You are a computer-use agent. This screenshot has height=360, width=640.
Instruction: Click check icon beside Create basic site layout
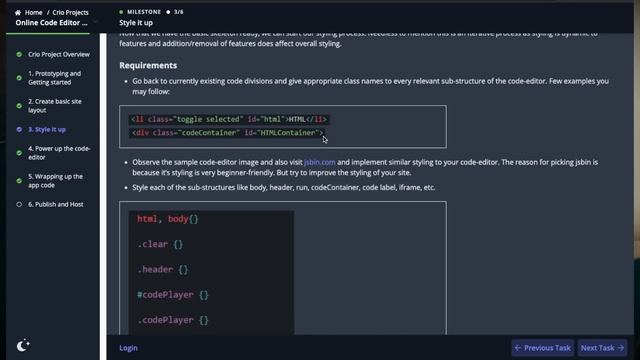(x=19, y=106)
